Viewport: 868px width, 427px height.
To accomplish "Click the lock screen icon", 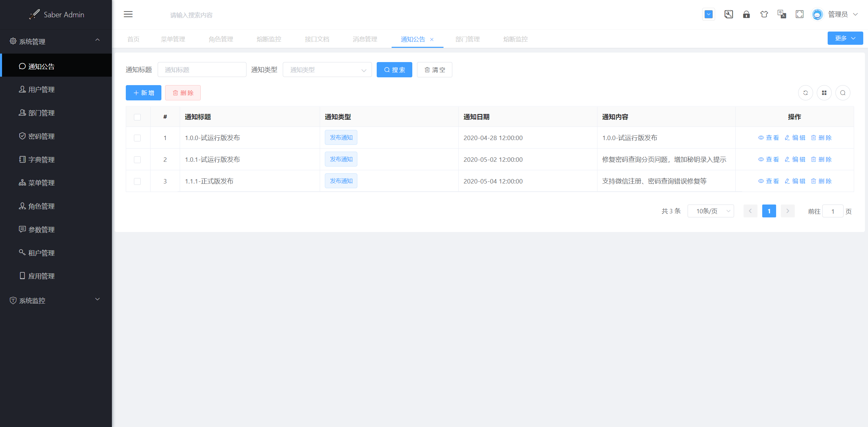I will [x=746, y=14].
